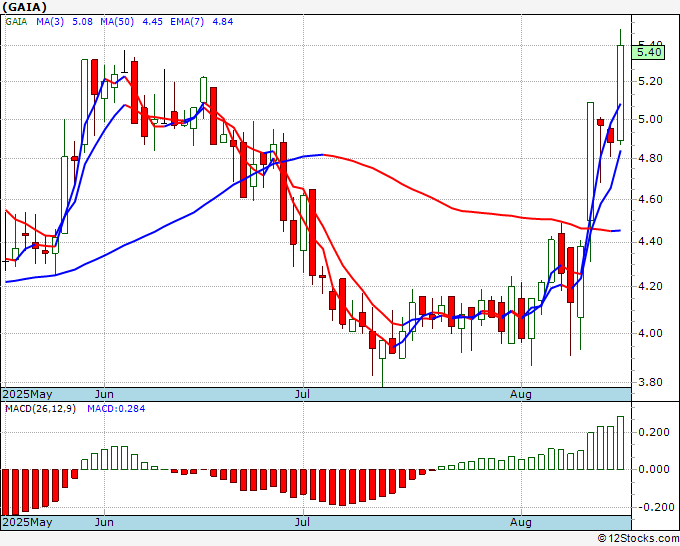
Task: Click 2025May on MACD date axis
Action: point(27,522)
